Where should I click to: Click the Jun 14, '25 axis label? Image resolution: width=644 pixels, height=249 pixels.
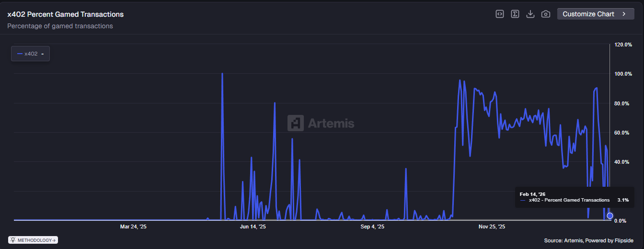pos(253,226)
